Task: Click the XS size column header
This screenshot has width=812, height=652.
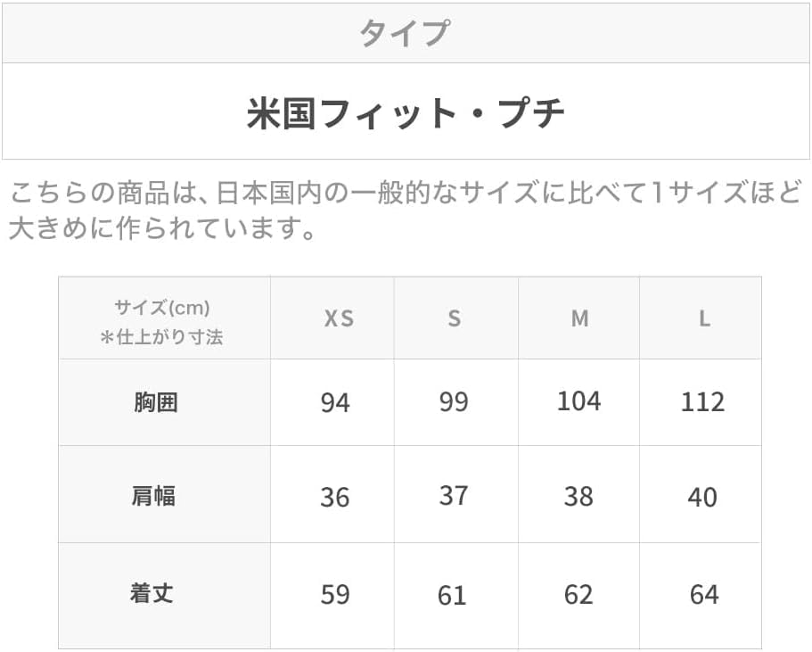Action: [339, 318]
